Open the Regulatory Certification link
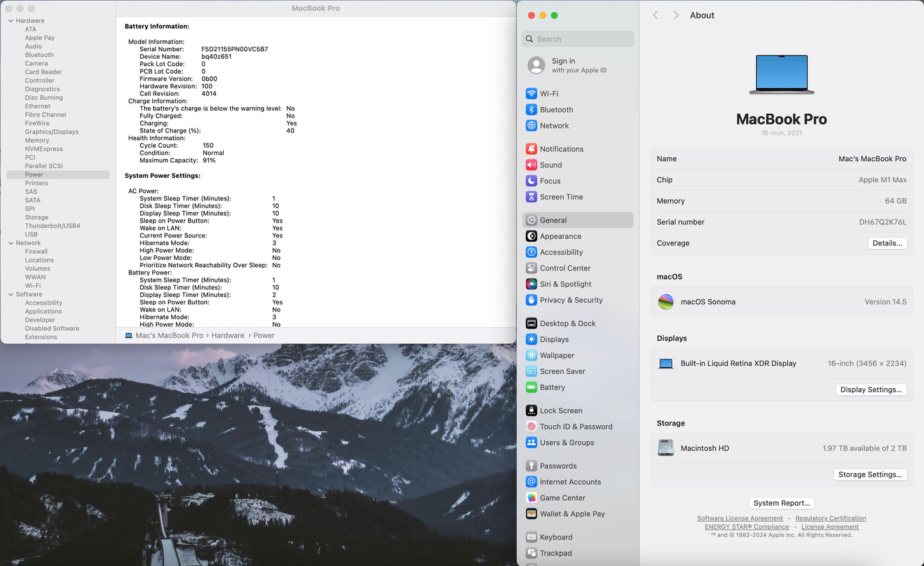Image resolution: width=924 pixels, height=566 pixels. click(x=831, y=519)
